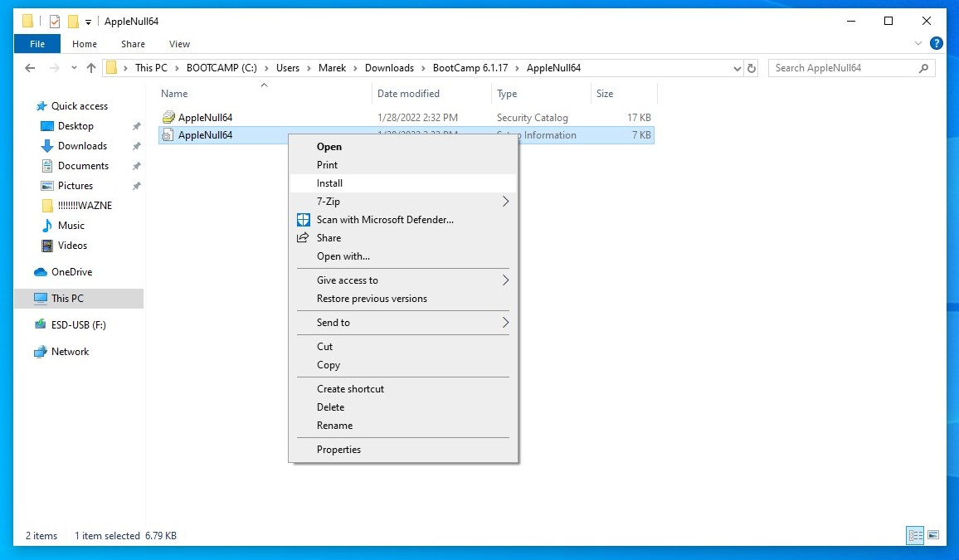This screenshot has height=560, width=959.
Task: Click the Install context menu entry
Action: tap(403, 183)
